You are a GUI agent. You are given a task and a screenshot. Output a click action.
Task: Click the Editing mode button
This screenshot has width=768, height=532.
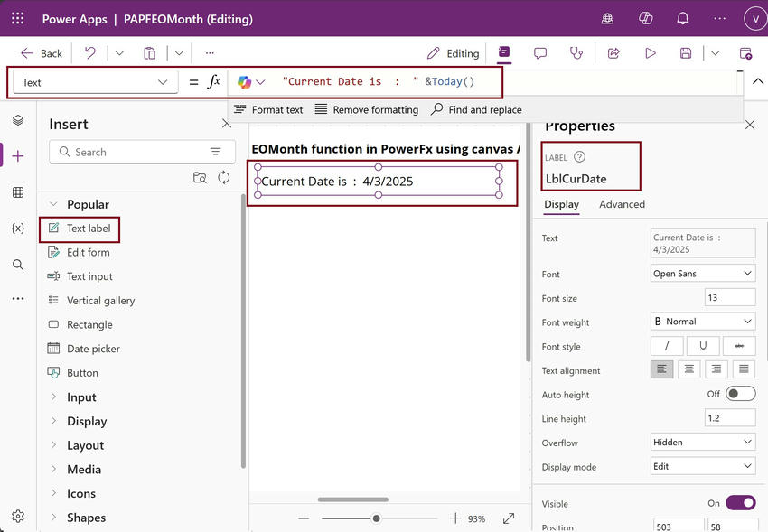pyautogui.click(x=453, y=53)
